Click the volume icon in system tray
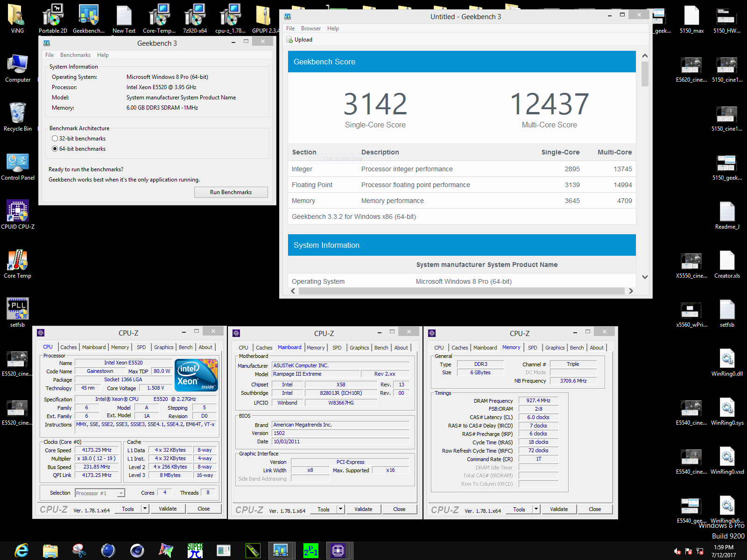 677,551
